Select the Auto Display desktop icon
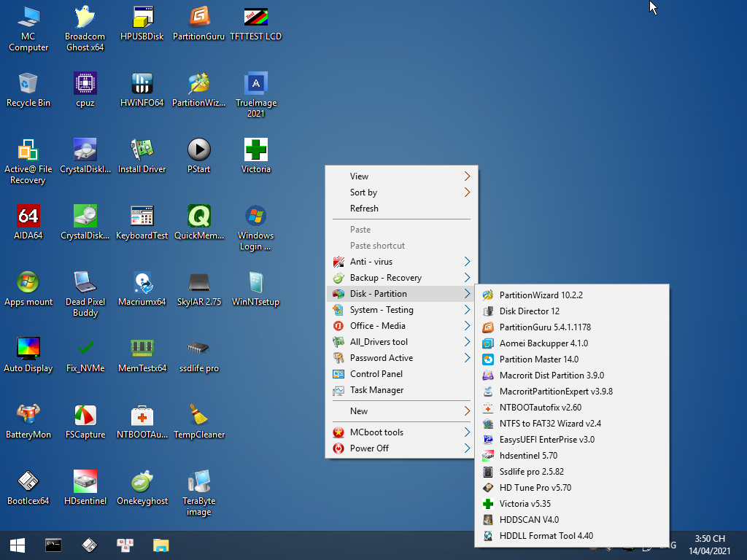The height and width of the screenshot is (560, 747). tap(28, 355)
